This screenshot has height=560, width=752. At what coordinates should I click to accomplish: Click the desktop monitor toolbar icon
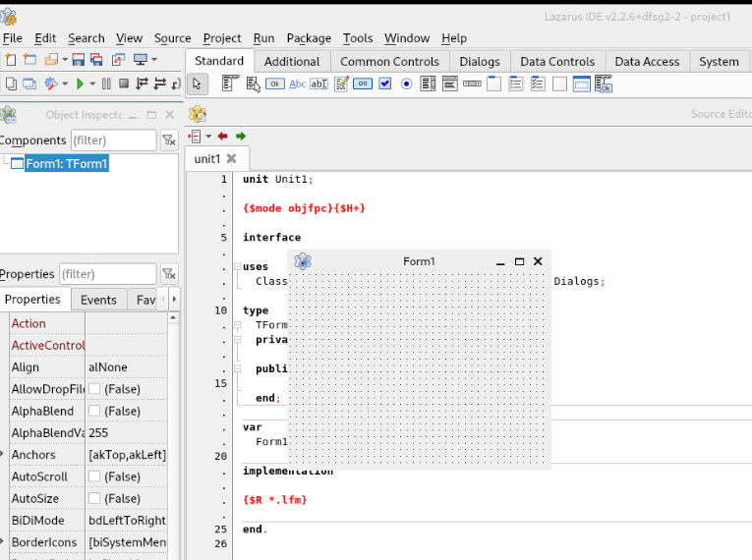coord(141,60)
